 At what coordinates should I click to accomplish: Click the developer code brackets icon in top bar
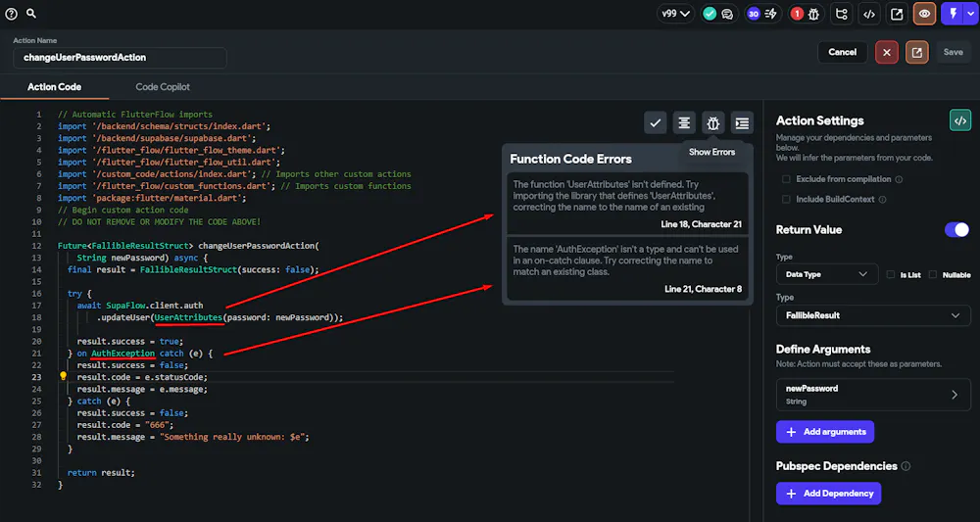point(869,14)
